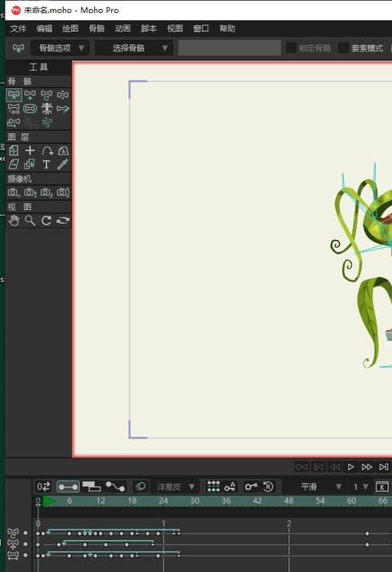Select the Track Camera tool
Viewport: 392px width, 572px height.
(x=14, y=192)
